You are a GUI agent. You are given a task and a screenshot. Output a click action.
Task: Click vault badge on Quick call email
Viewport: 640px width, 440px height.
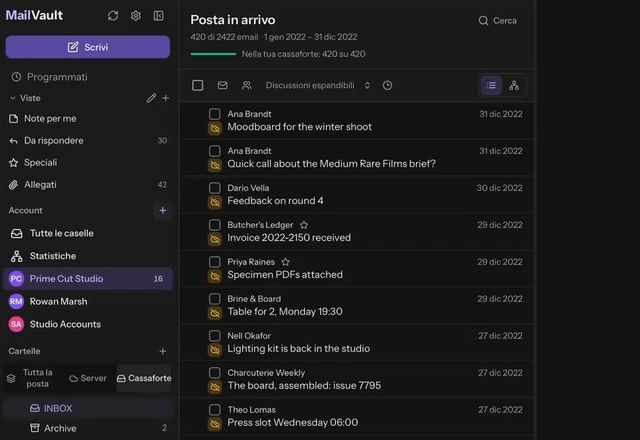(215, 165)
